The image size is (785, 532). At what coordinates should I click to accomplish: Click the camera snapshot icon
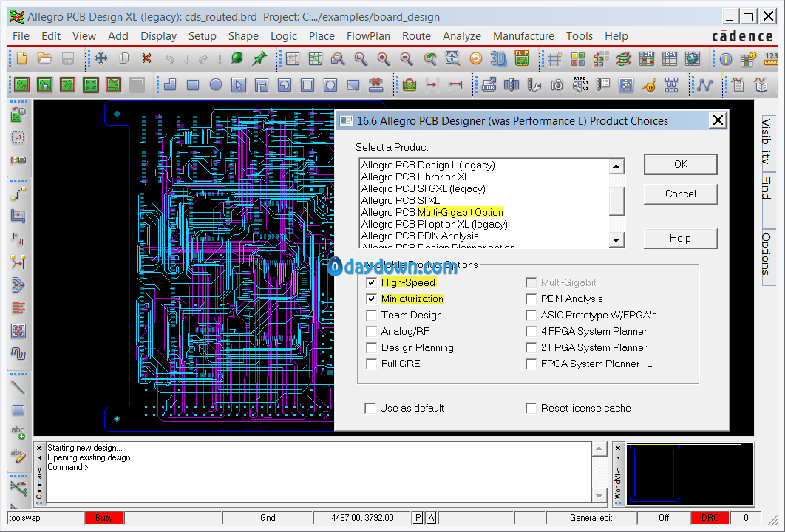(557, 86)
